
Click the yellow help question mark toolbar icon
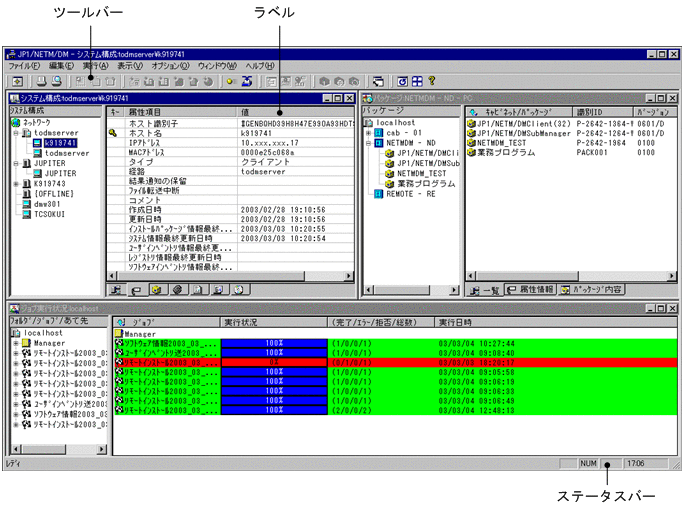[430, 80]
